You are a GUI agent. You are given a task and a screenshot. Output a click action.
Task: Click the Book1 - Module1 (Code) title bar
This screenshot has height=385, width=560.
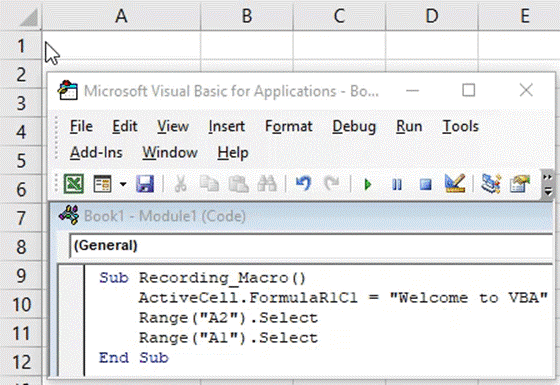301,216
